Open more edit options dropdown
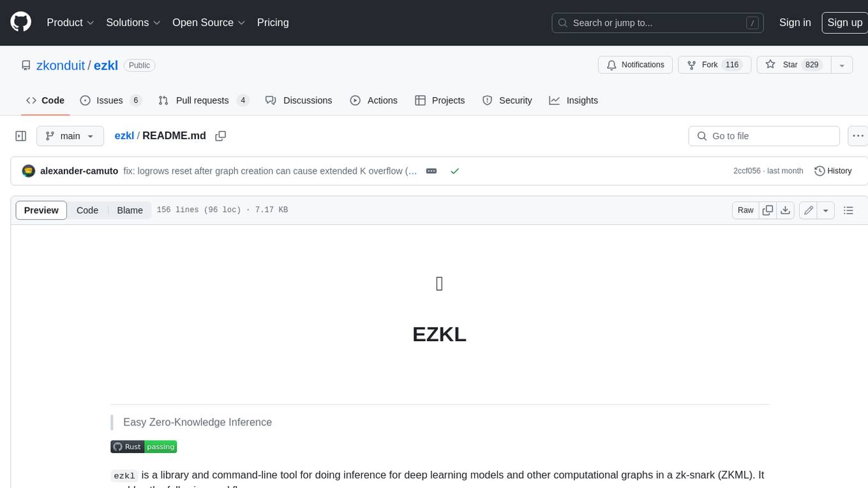The width and height of the screenshot is (868, 488). 826,210
